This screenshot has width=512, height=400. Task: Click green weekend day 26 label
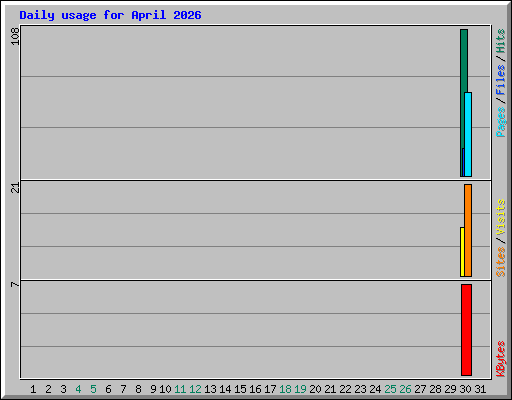point(405,389)
